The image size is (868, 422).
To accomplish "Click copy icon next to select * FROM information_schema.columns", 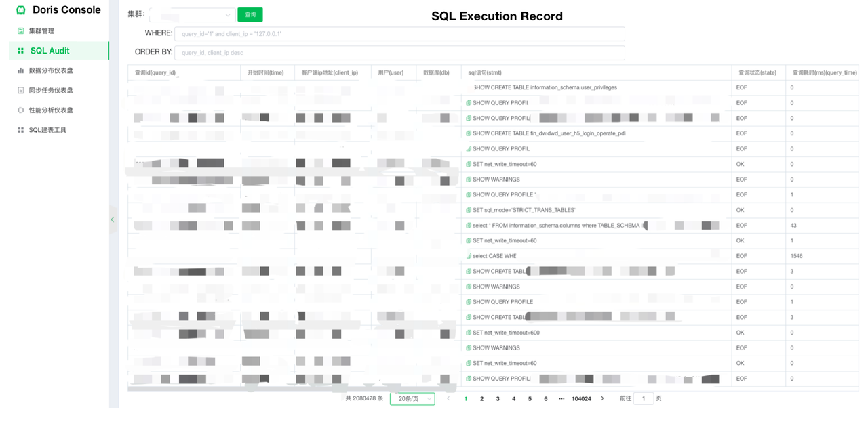I will click(469, 226).
